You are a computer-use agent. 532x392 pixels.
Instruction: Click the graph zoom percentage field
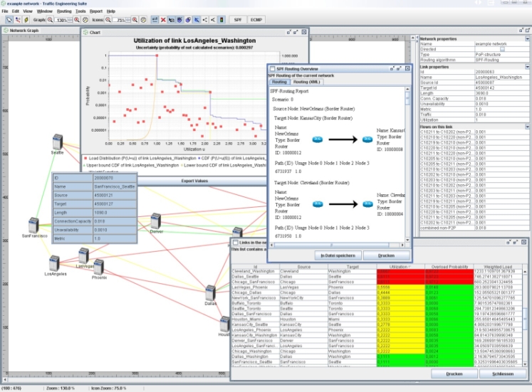[62, 20]
